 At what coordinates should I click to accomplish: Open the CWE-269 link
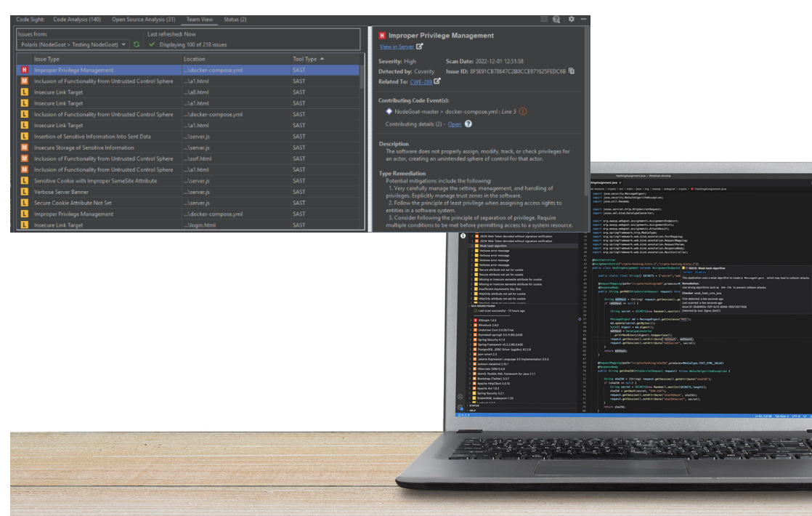421,82
